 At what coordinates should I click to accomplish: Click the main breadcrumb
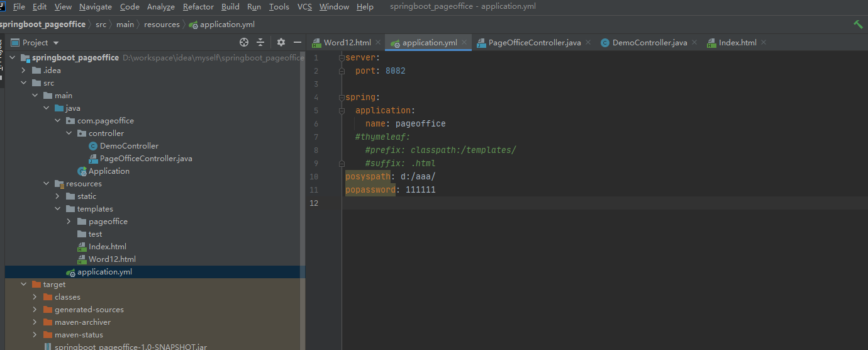point(125,25)
